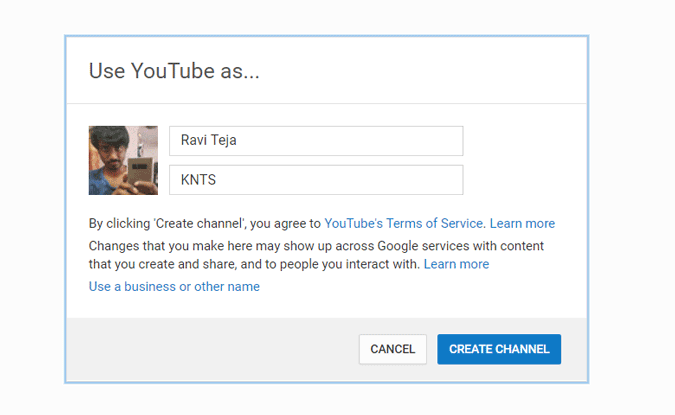The height and width of the screenshot is (415, 675).
Task: Click the text 'Changes that you make here may show up'
Action: [210, 246]
